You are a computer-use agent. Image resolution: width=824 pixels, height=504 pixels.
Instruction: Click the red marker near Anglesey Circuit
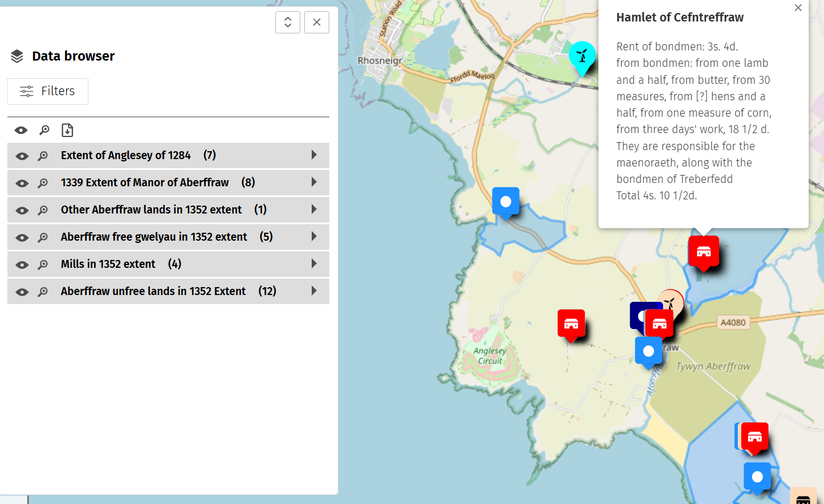(571, 324)
